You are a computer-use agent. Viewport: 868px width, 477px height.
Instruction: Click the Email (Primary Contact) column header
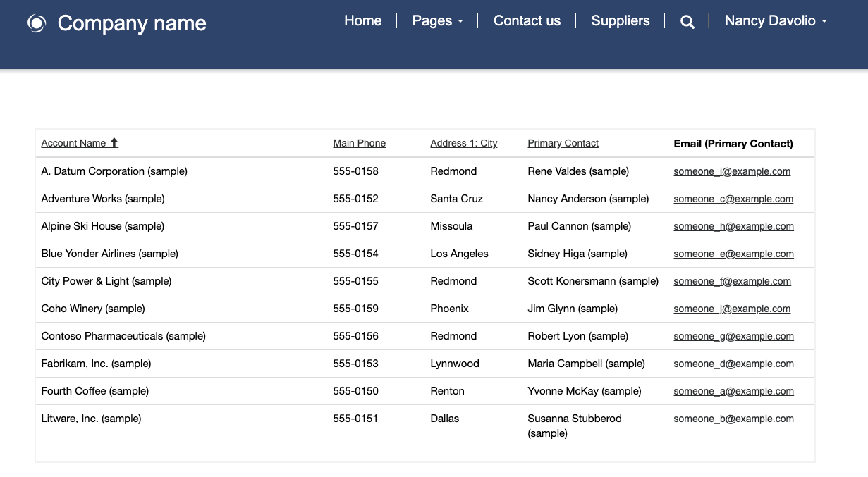(x=733, y=143)
